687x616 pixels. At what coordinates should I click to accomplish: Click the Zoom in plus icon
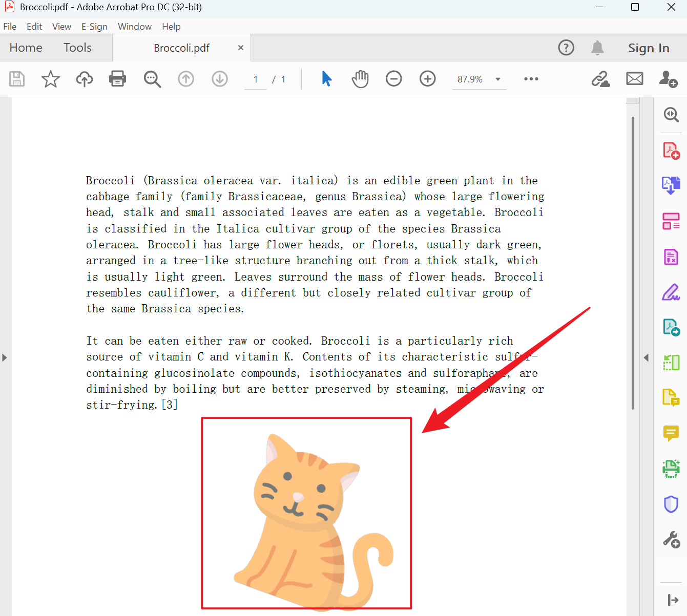(x=427, y=79)
